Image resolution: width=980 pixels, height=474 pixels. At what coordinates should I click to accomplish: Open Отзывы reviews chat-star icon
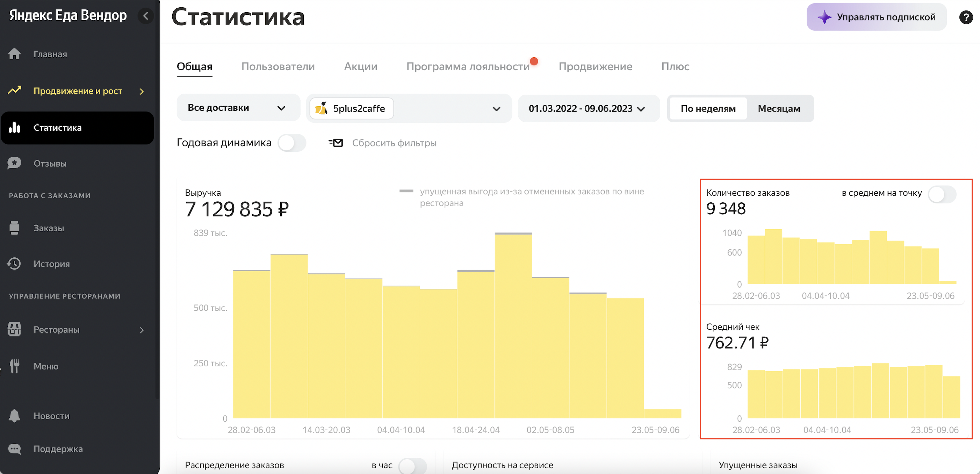coord(14,163)
